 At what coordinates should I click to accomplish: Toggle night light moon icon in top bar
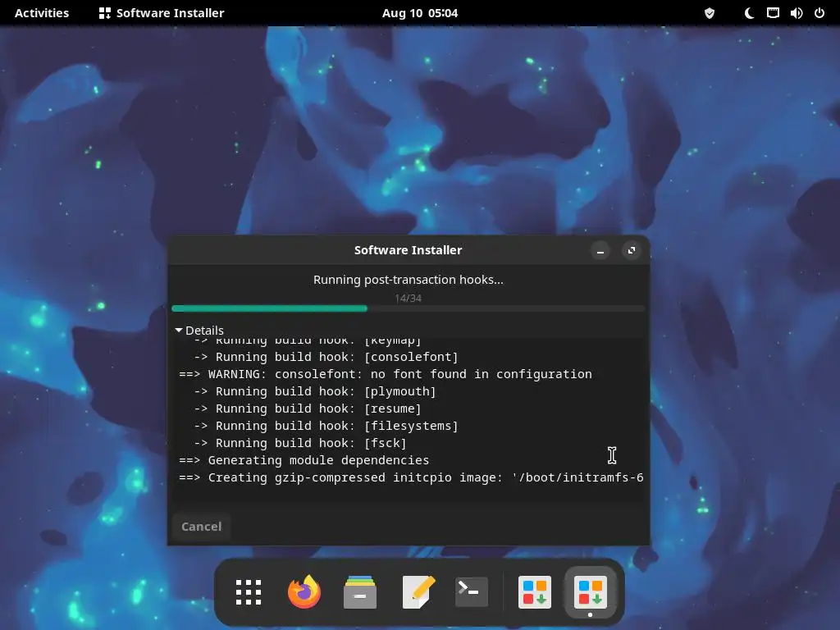click(x=750, y=13)
